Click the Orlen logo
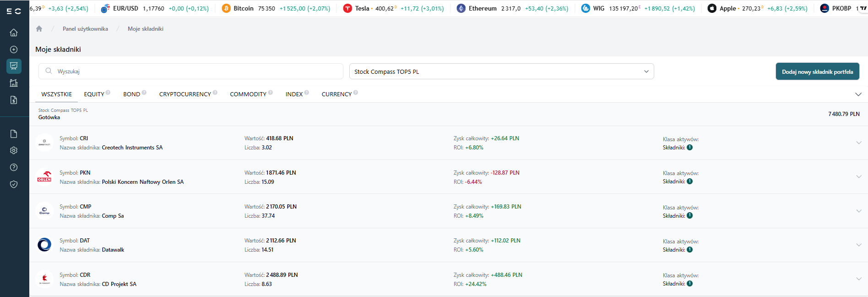 pos(44,177)
